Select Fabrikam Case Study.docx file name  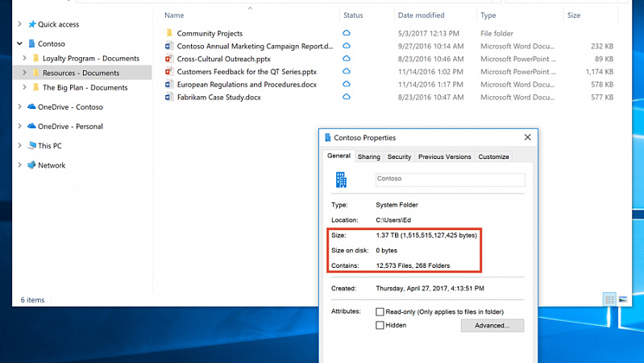coord(219,97)
